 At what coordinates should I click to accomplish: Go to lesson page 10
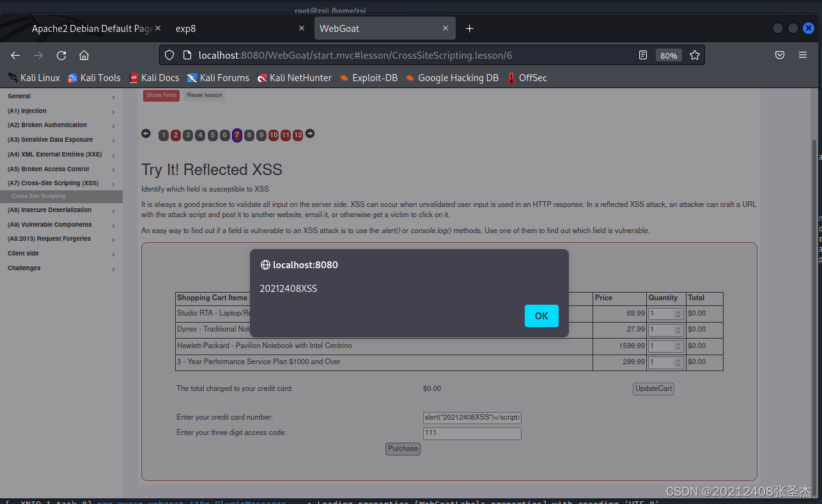(274, 135)
